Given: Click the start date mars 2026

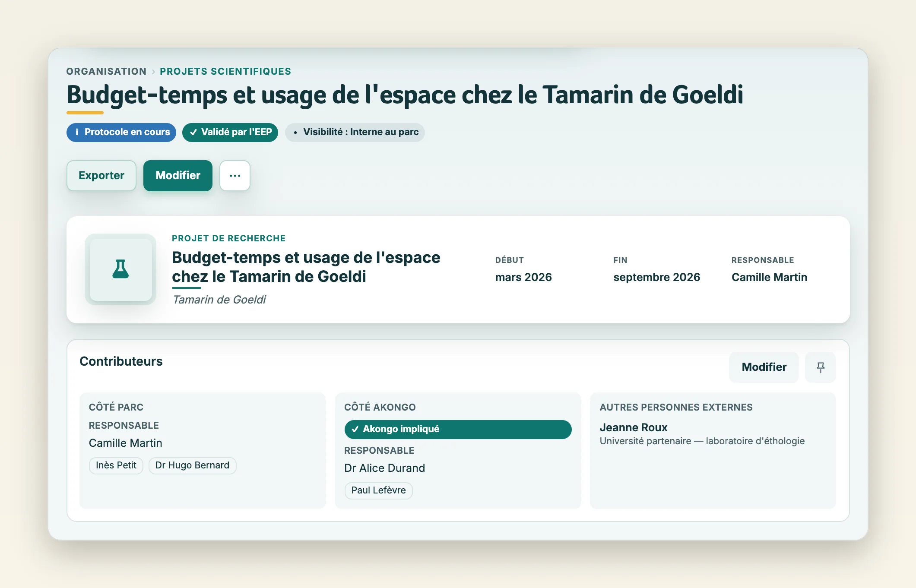Looking at the screenshot, I should click(x=523, y=277).
